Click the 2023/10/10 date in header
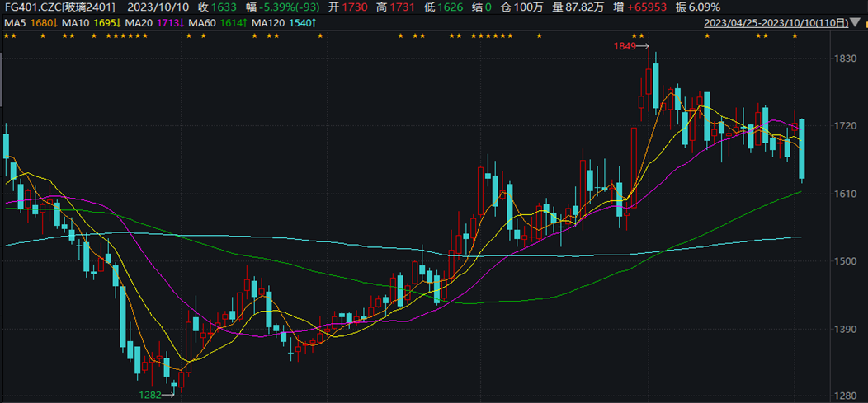The height and width of the screenshot is (403, 868). [158, 7]
